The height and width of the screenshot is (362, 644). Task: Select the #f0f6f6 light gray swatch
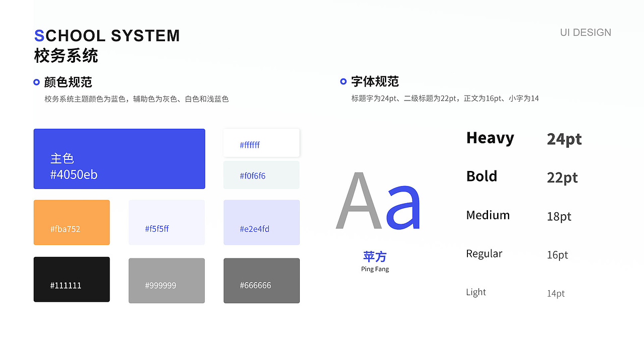click(x=261, y=175)
